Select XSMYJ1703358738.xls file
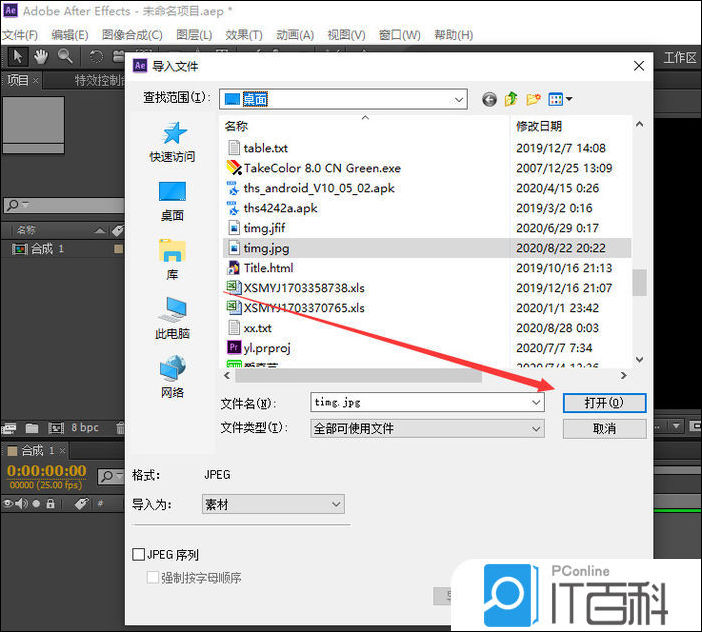Viewport: 702px width, 632px height. pyautogui.click(x=295, y=288)
